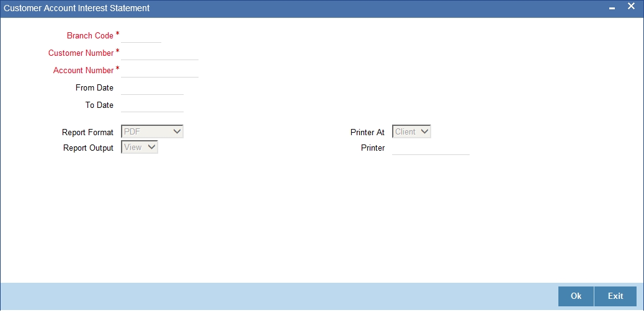Click the Report Output label
Image resolution: width=644 pixels, height=315 pixels.
(88, 148)
